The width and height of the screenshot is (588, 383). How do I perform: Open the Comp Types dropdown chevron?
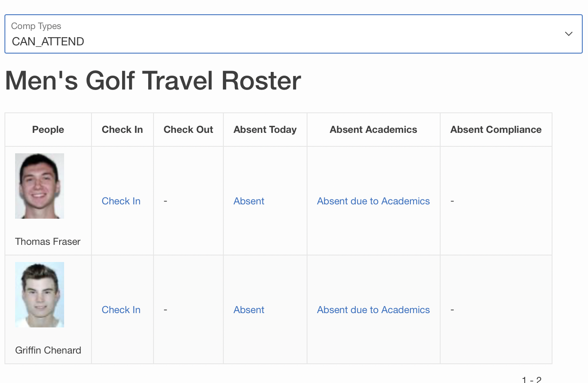click(x=568, y=34)
